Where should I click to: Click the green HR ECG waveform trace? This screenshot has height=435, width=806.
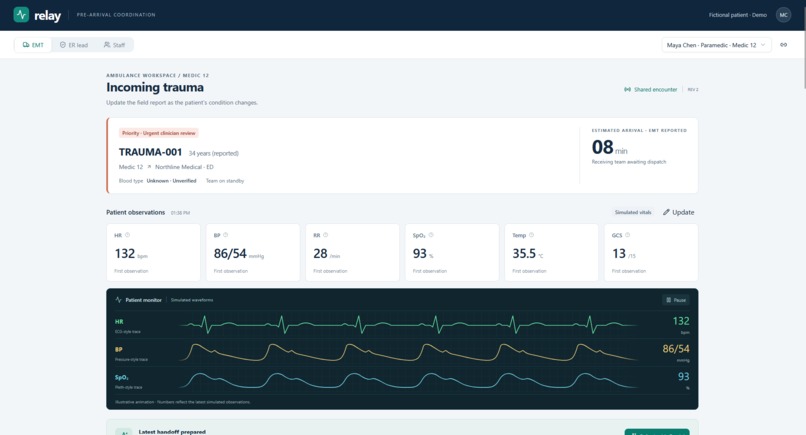[409, 324]
